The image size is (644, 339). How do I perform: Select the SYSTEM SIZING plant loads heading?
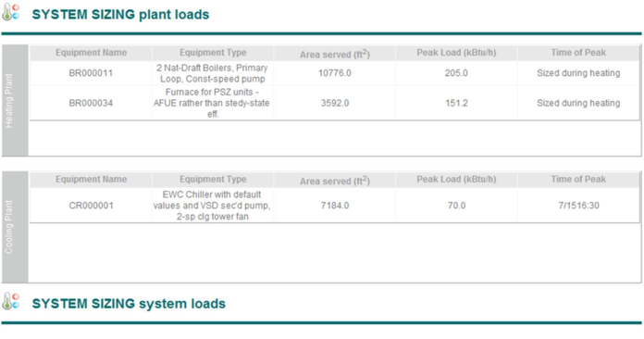click(x=120, y=15)
